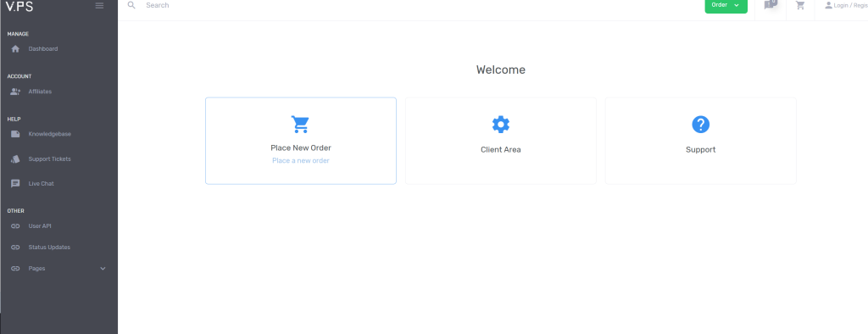Open the Client Area card label

pos(501,149)
